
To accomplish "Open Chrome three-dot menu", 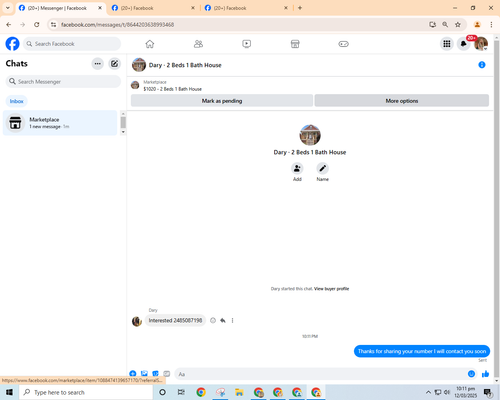I will coord(491,24).
